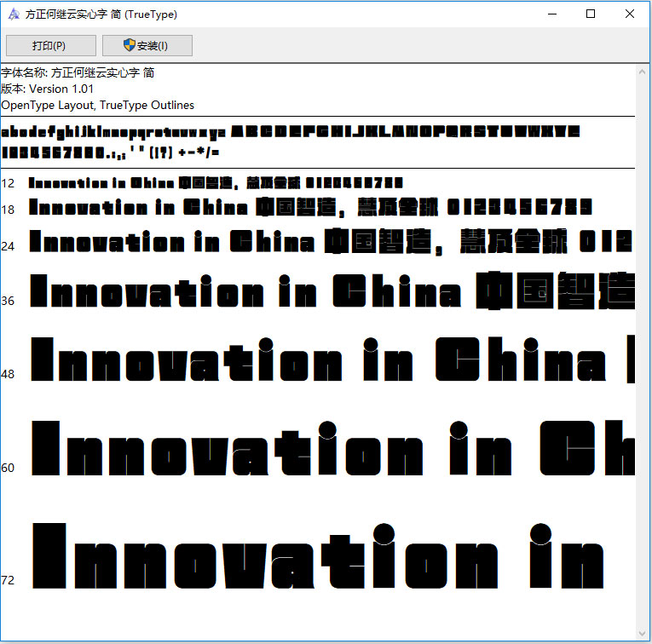Click the 安装(I) install button

coord(147,45)
